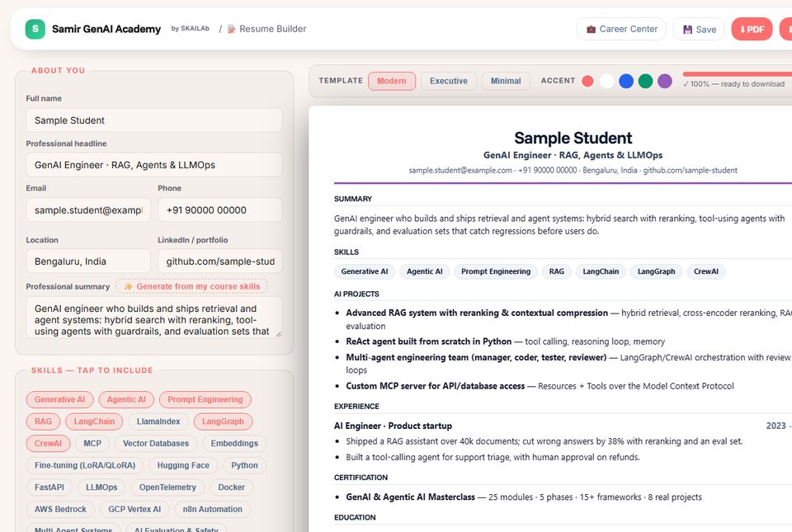Viewport: 792px width, 532px height.
Task: Click into the Location field
Action: (x=88, y=261)
